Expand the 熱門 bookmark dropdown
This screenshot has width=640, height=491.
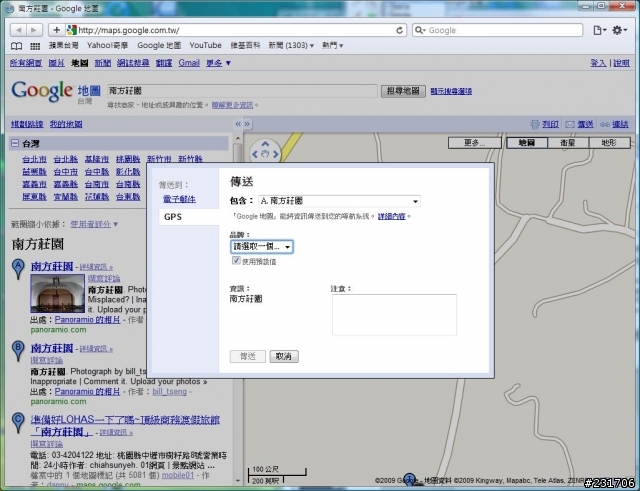(333, 45)
